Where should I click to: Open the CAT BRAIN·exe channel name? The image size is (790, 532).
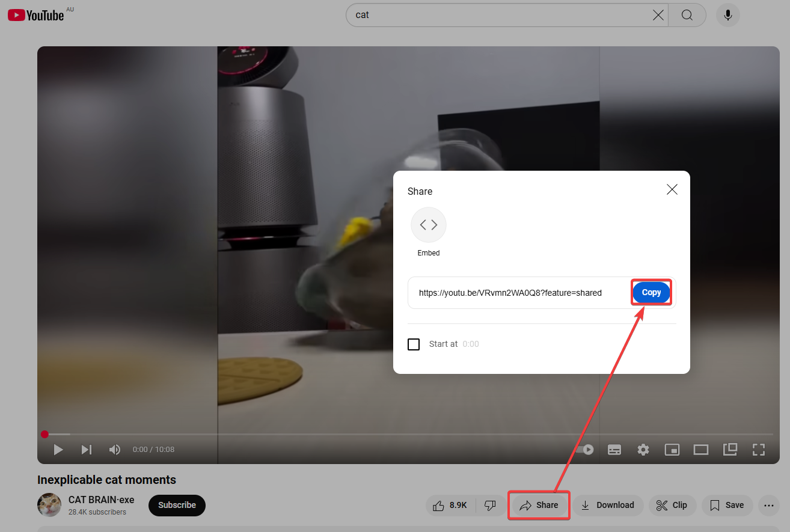point(102,500)
